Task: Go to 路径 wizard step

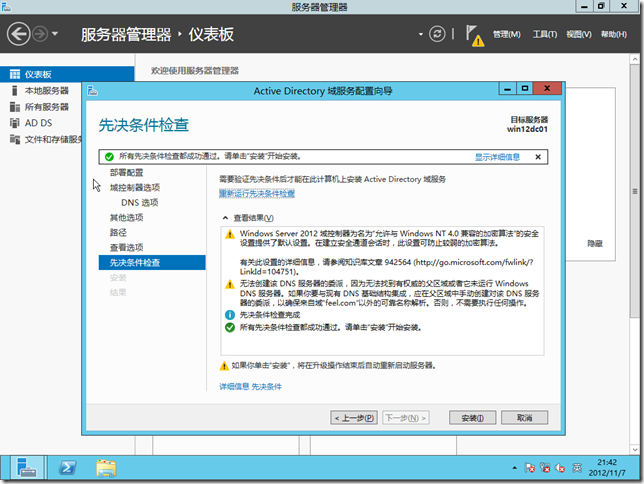Action: (118, 233)
